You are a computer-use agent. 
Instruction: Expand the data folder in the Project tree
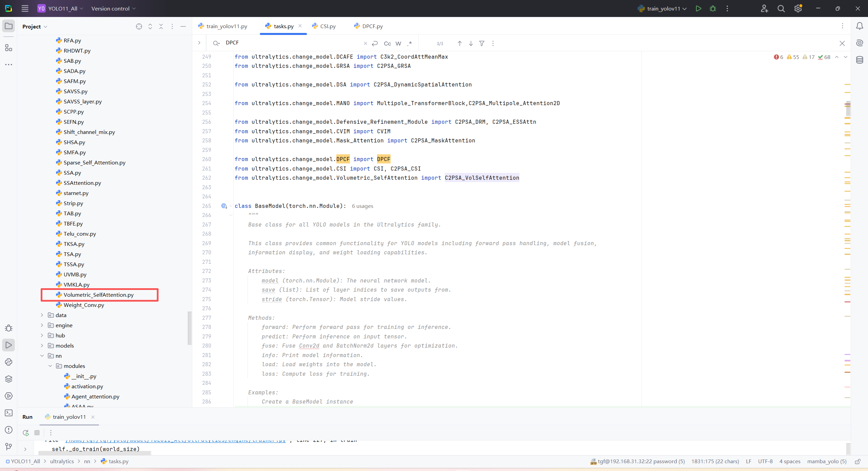point(42,315)
